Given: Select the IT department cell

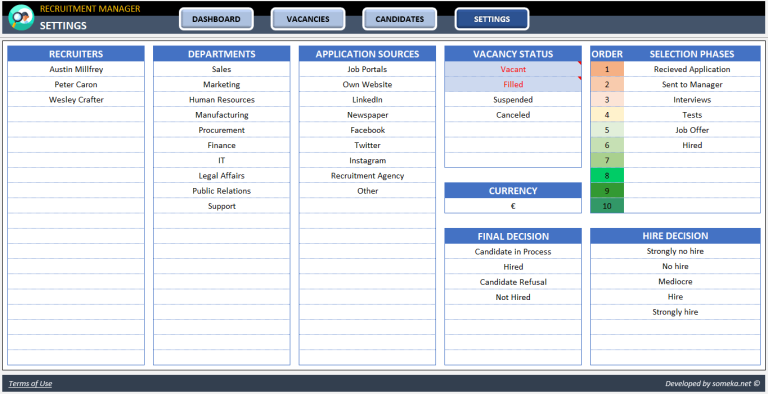Looking at the screenshot, I should click(221, 160).
